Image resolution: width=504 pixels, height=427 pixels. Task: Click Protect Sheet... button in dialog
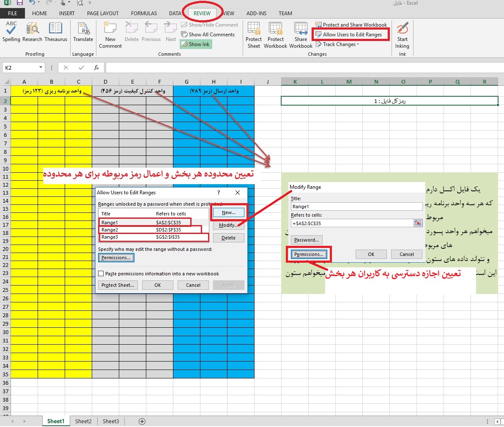click(x=118, y=285)
